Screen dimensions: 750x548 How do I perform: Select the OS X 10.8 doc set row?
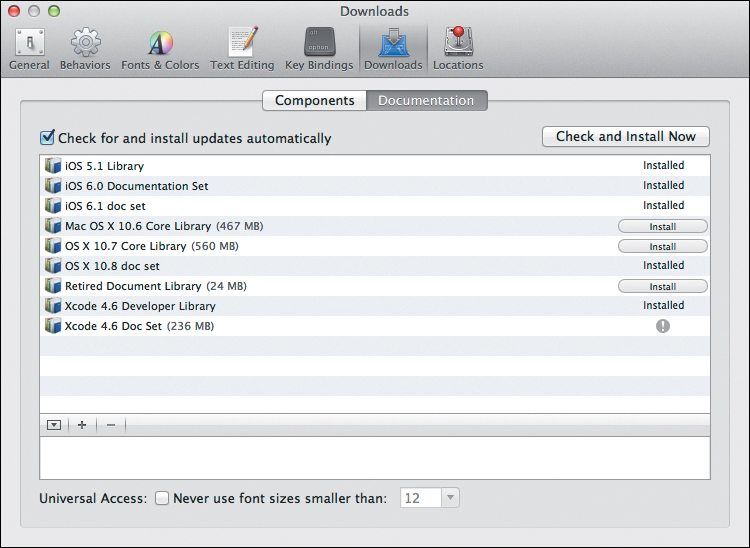pyautogui.click(x=375, y=266)
